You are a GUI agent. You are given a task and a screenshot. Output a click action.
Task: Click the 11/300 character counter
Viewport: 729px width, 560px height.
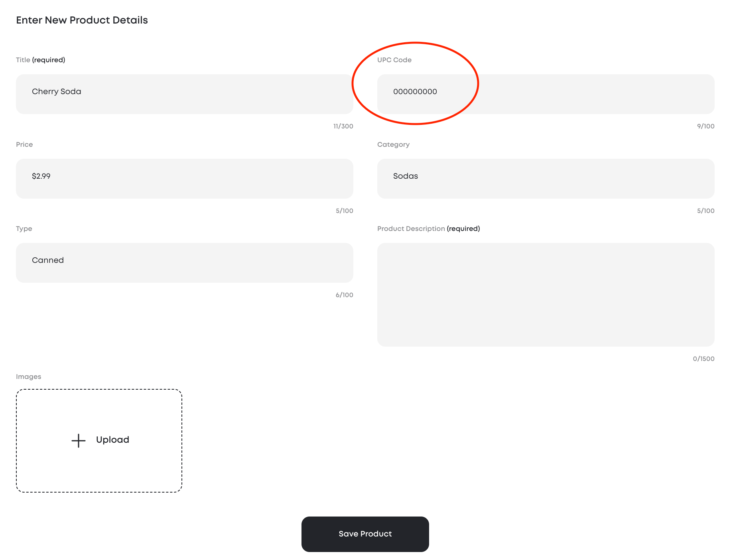pos(343,126)
